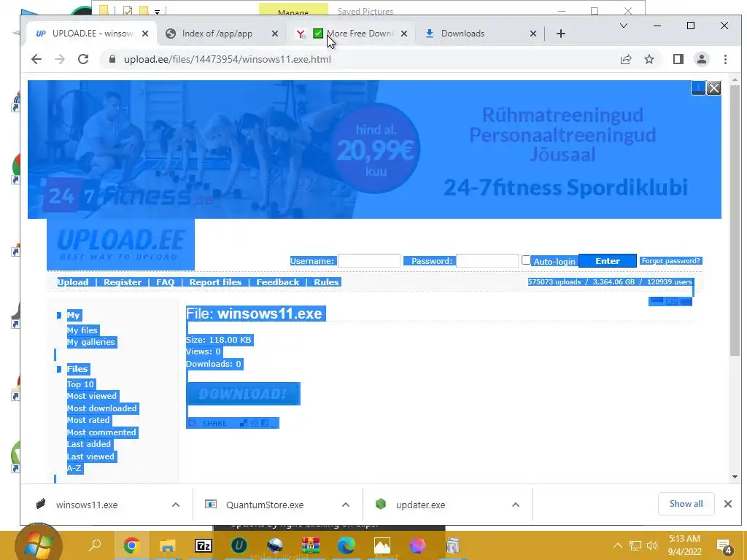Image resolution: width=747 pixels, height=560 pixels.
Task: Click in the Password field
Action: point(487,260)
